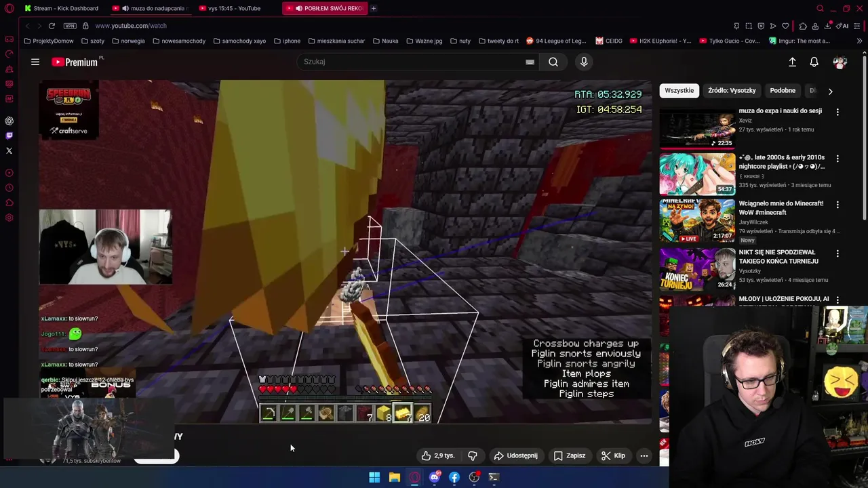
Task: Open nowesamochody bookmark folder
Action: pos(179,41)
